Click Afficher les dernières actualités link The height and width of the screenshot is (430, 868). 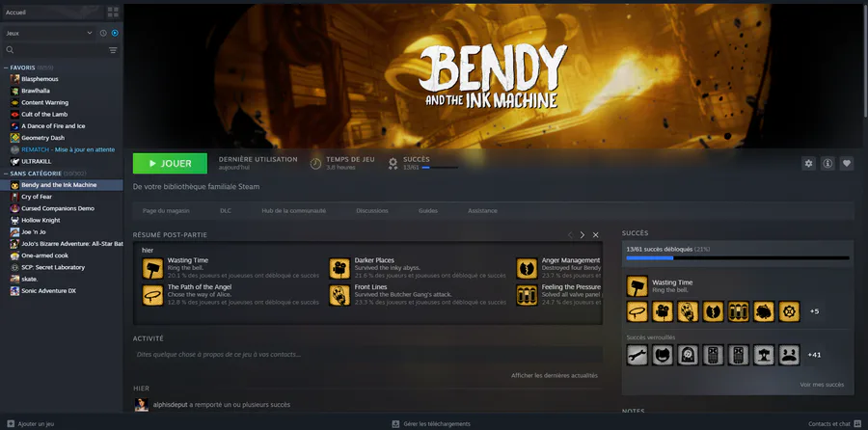pyautogui.click(x=555, y=375)
